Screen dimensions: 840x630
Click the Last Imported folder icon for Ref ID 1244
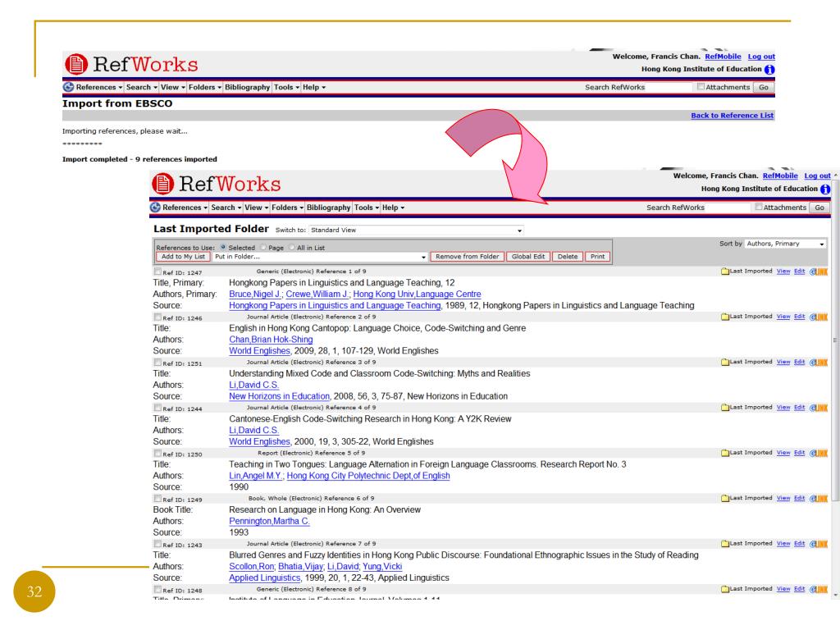(x=725, y=408)
